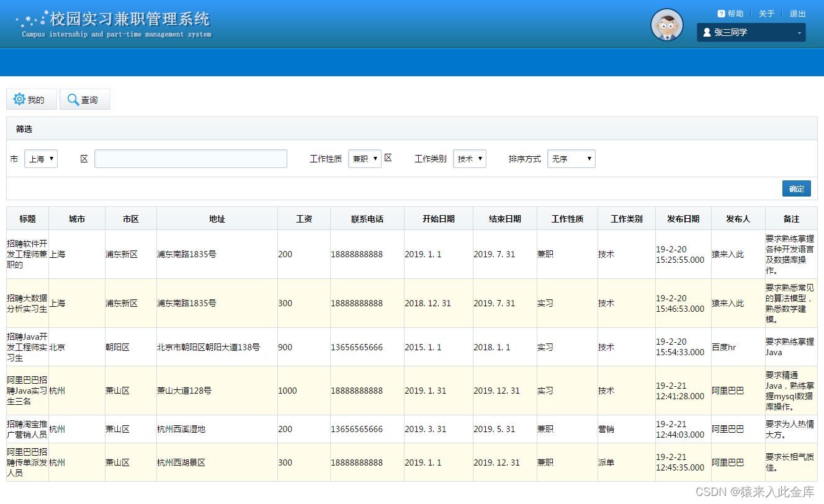Select the 招聘软件开发工程师兼职的 title cell

27,254
